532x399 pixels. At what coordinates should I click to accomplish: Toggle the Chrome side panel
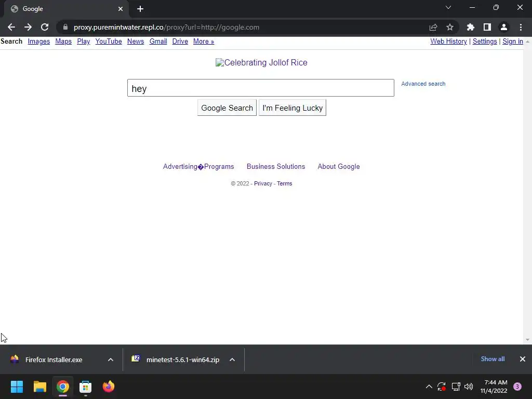click(487, 27)
